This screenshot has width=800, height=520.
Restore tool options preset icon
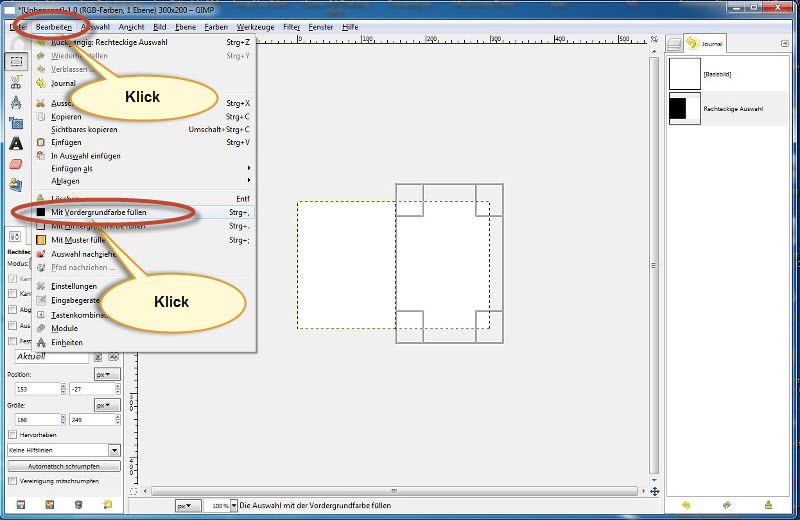point(49,505)
